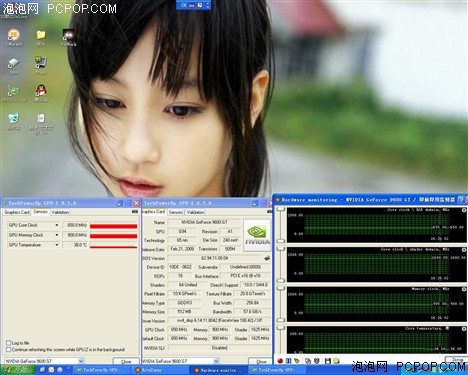The height and width of the screenshot is (375, 468).
Task: Open the gpuz desktop icon
Action: [14, 66]
